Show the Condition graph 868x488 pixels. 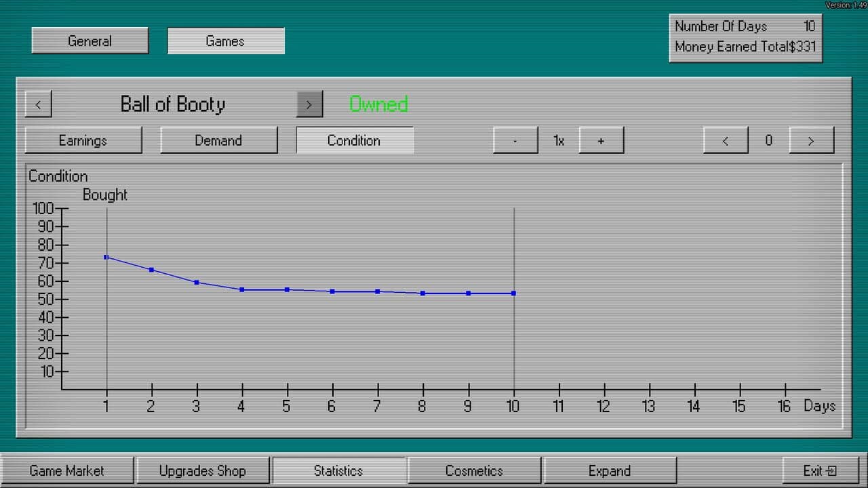355,140
